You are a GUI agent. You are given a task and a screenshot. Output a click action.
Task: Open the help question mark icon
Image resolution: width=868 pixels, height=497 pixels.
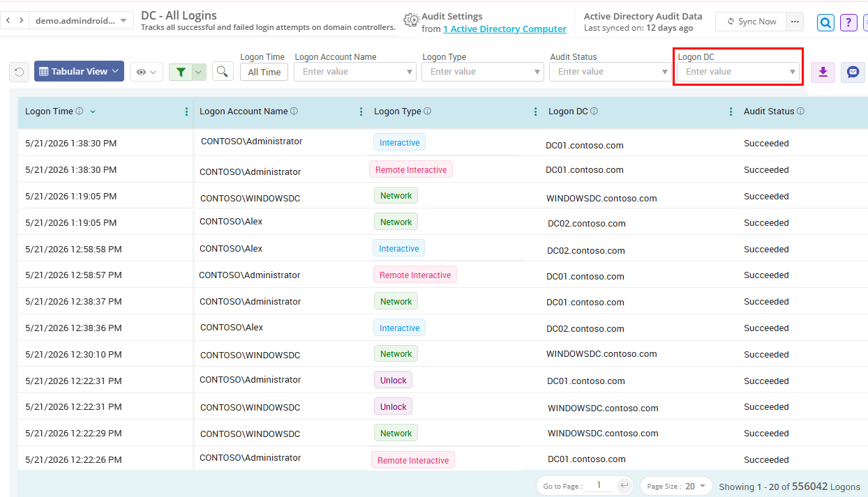coord(848,22)
